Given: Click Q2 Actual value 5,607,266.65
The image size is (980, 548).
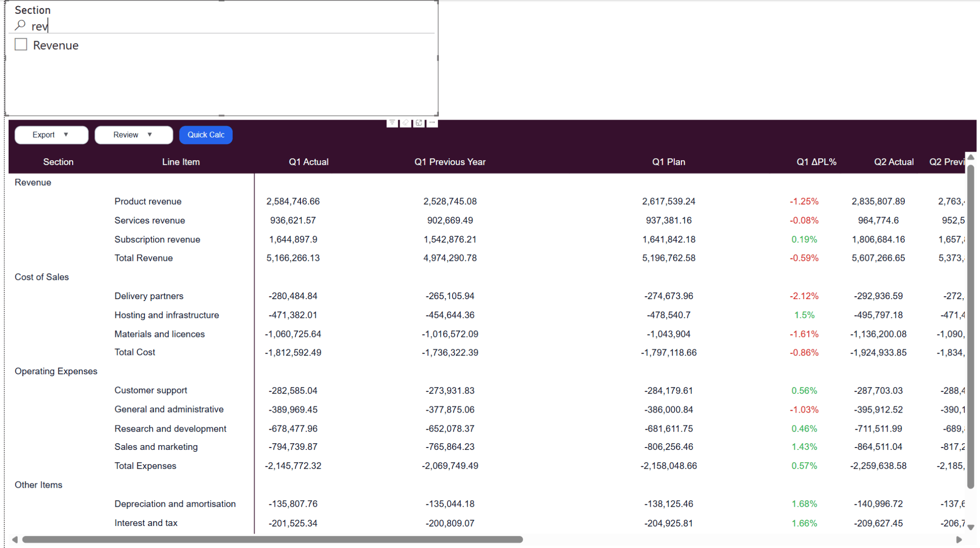Looking at the screenshot, I should point(878,258).
